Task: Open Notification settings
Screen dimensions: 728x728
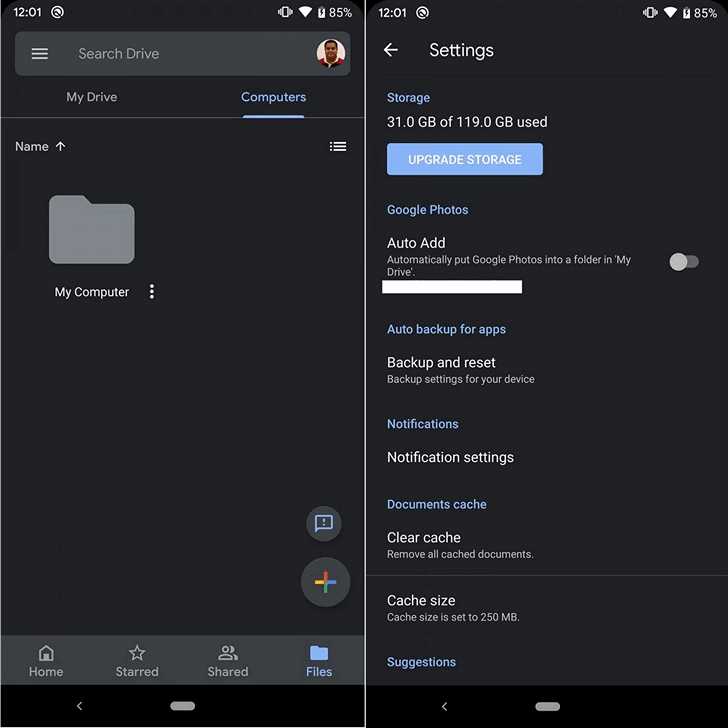Action: click(x=547, y=457)
